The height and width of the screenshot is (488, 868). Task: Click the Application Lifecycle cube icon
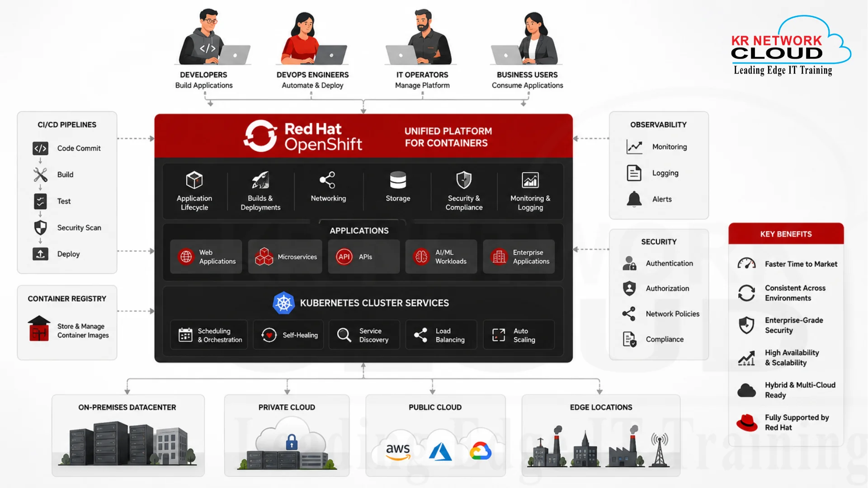[194, 180]
